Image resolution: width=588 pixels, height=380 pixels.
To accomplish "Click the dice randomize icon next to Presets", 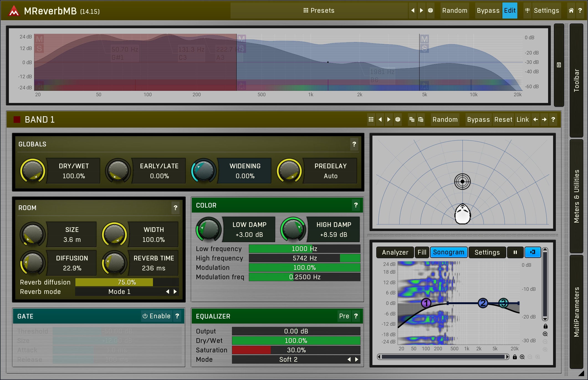I will click(430, 11).
